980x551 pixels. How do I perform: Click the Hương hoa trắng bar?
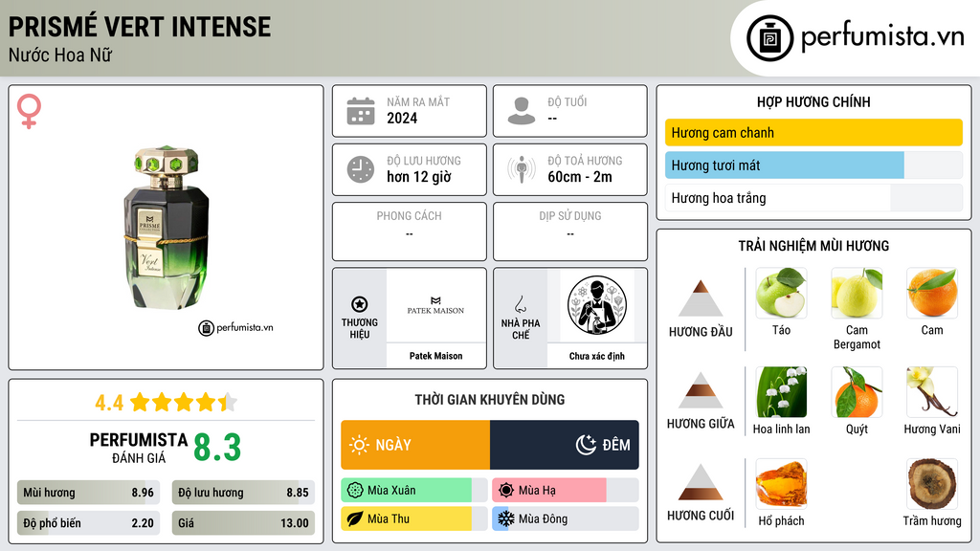pyautogui.click(x=813, y=198)
